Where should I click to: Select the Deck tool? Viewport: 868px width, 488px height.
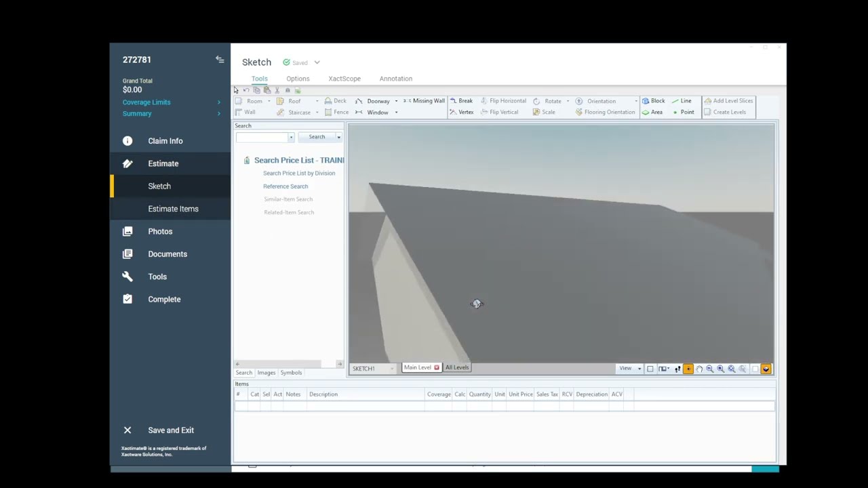(336, 101)
